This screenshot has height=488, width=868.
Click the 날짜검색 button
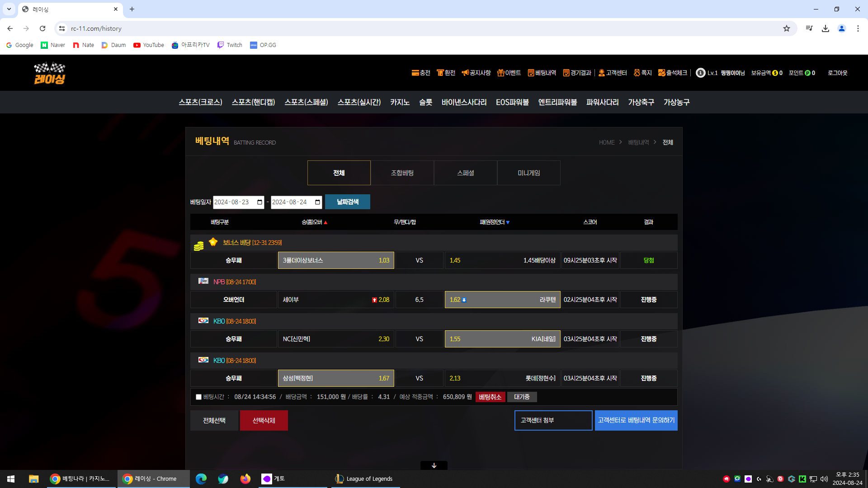(348, 202)
